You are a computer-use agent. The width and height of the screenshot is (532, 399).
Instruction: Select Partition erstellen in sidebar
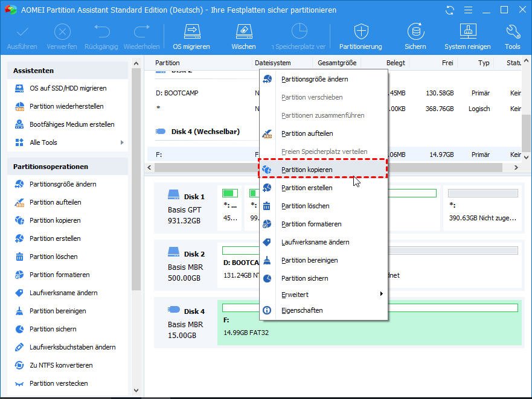click(x=55, y=238)
